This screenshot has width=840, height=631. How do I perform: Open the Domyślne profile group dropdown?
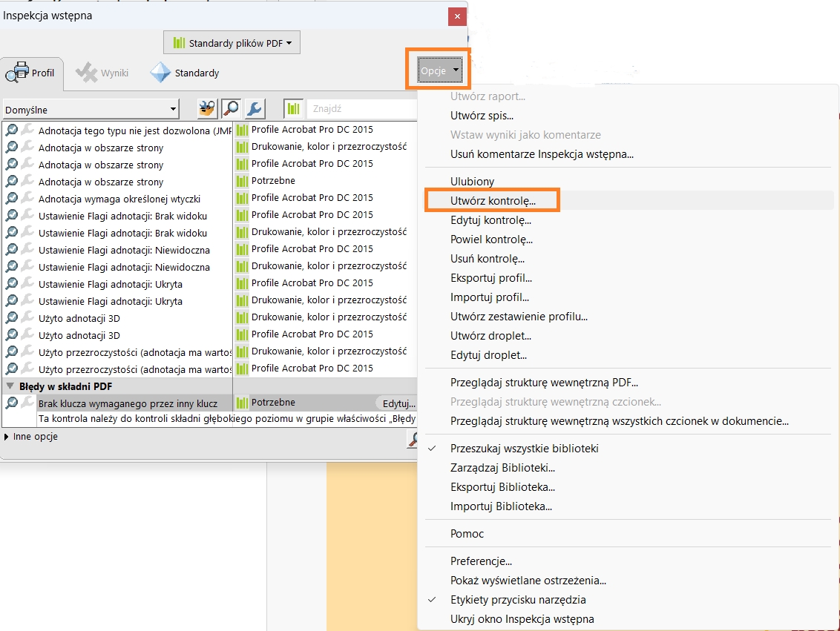[91, 109]
